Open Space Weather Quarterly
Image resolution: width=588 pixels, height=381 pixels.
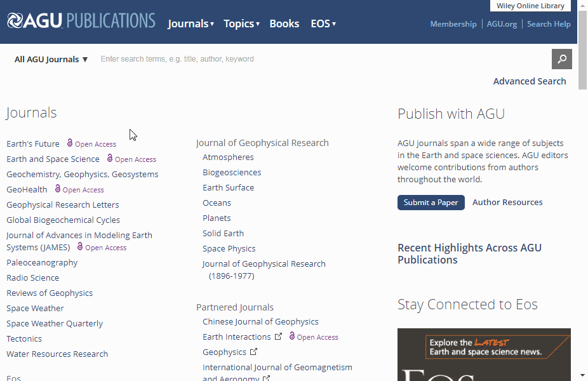point(55,324)
